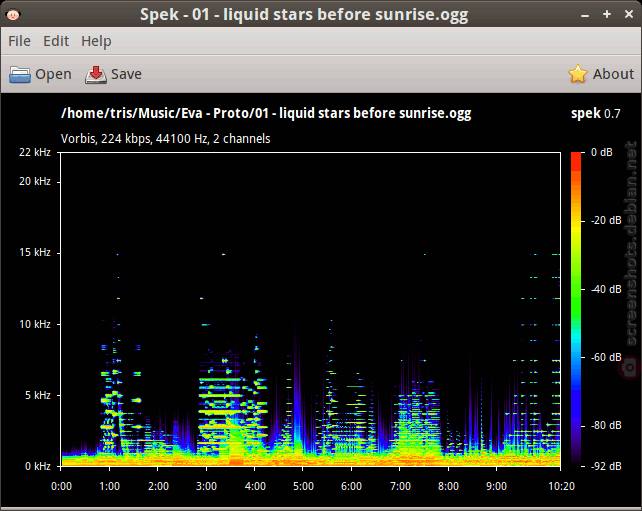The image size is (642, 511).
Task: Minimize the Spek window
Action: point(585,15)
